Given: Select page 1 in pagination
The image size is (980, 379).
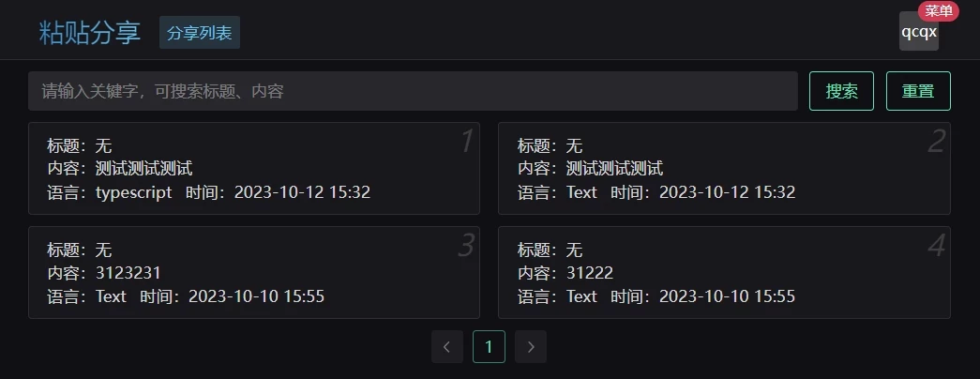Looking at the screenshot, I should [x=489, y=347].
